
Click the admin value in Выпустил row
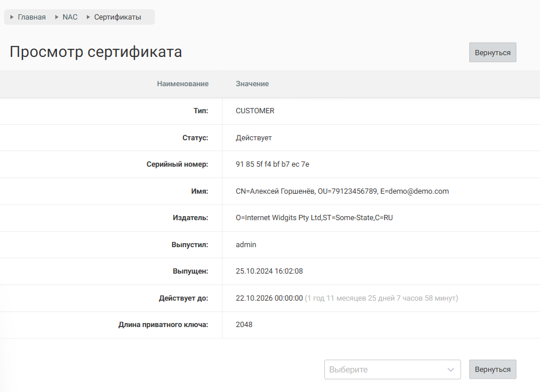point(246,245)
